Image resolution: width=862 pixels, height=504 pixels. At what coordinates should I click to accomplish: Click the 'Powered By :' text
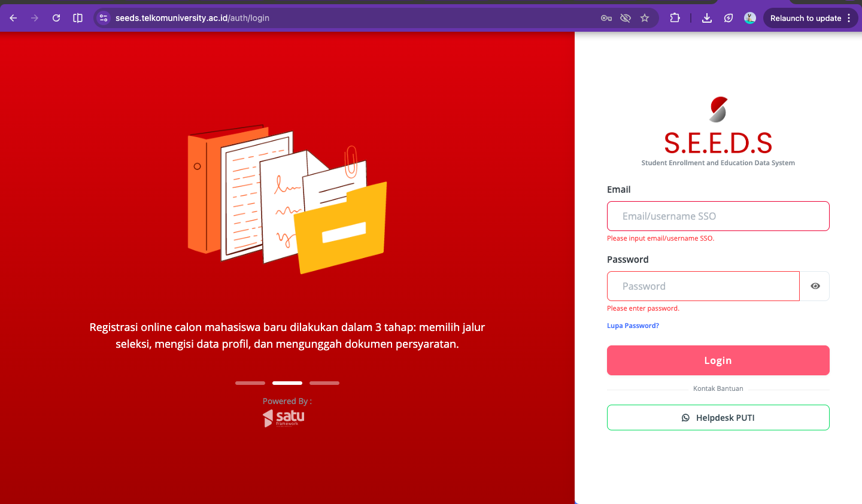tap(287, 401)
